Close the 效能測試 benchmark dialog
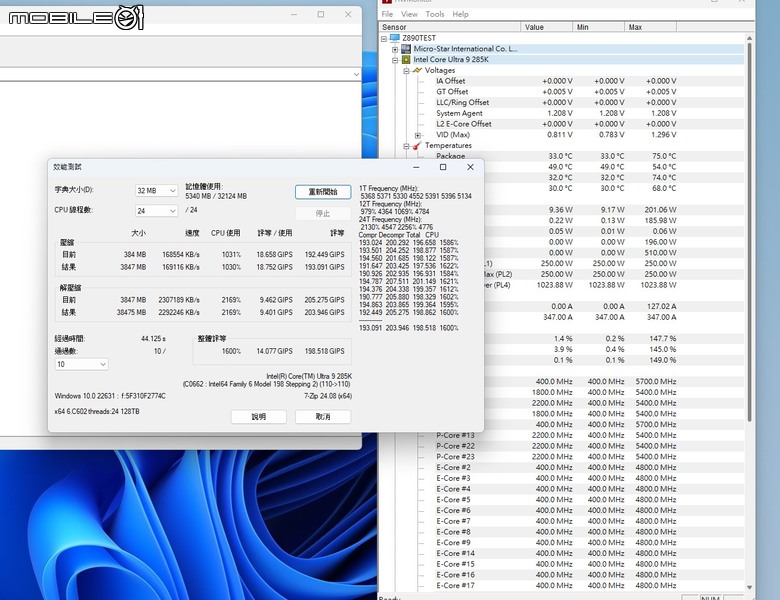Image resolution: width=780 pixels, height=600 pixels. click(x=470, y=167)
